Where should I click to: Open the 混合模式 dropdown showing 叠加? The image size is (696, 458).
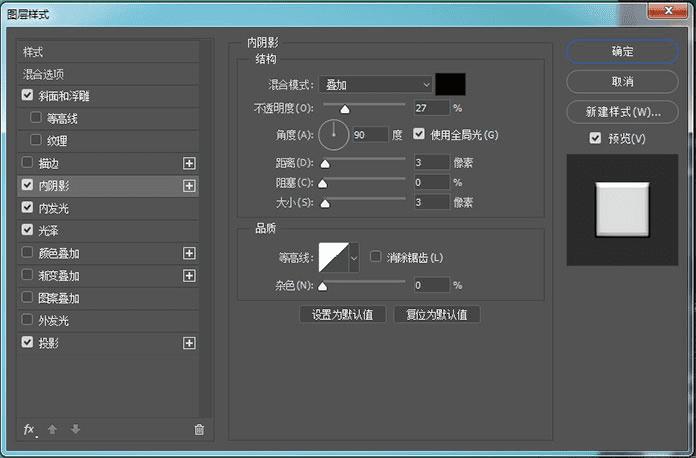[376, 84]
